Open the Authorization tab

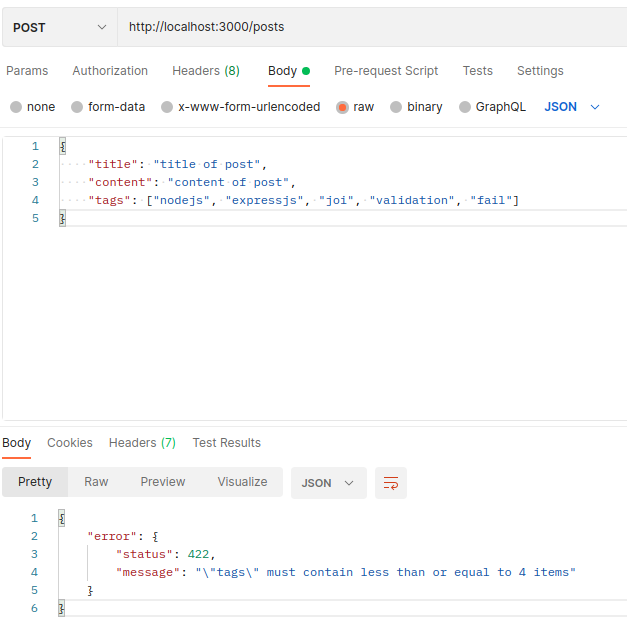(110, 71)
